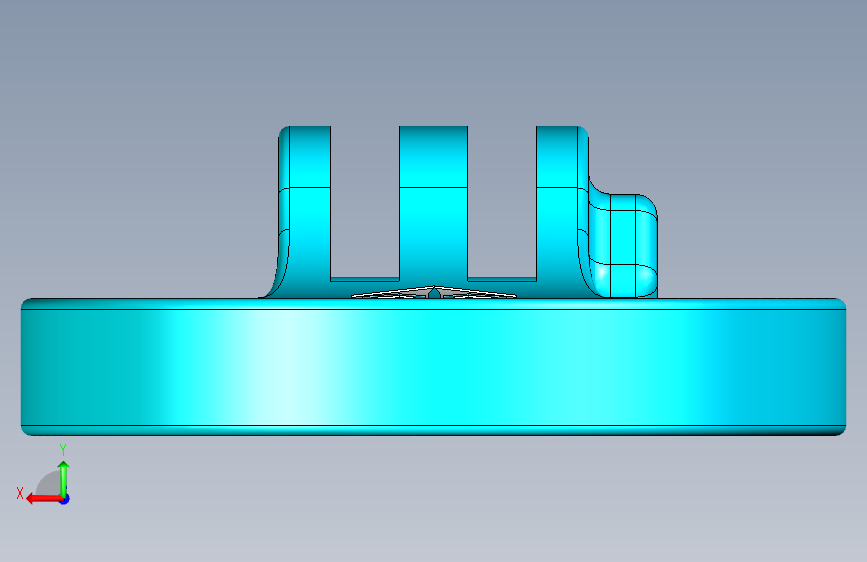Select the middle upright post of the model
The width and height of the screenshot is (867, 562).
(x=434, y=206)
